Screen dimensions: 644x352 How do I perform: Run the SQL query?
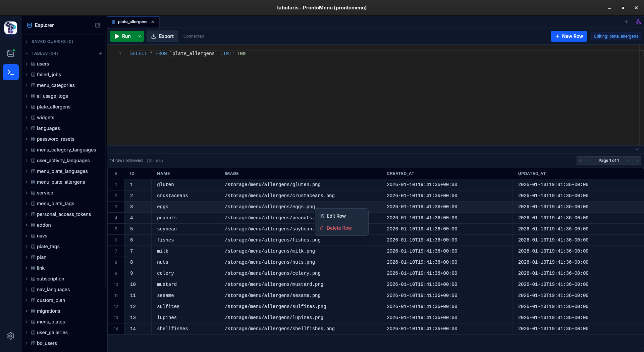(x=123, y=36)
